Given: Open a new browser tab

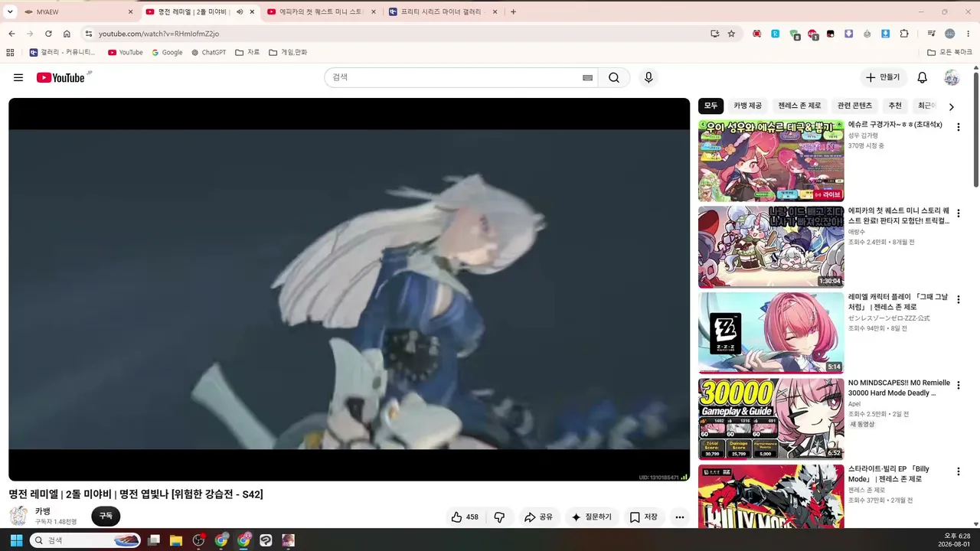Looking at the screenshot, I should click(513, 11).
